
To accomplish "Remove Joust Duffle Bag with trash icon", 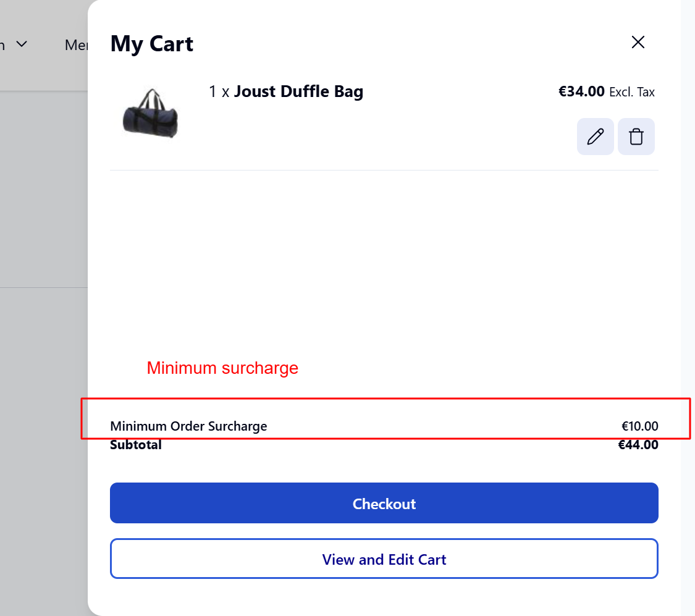I will 636,137.
